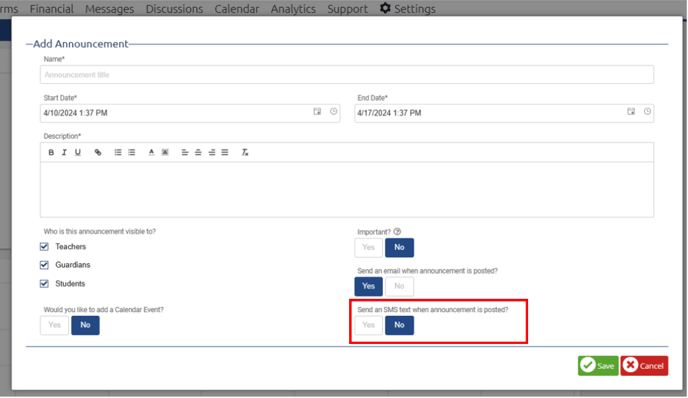The width and height of the screenshot is (688, 398).
Task: Align description text to the left
Action: coord(185,152)
